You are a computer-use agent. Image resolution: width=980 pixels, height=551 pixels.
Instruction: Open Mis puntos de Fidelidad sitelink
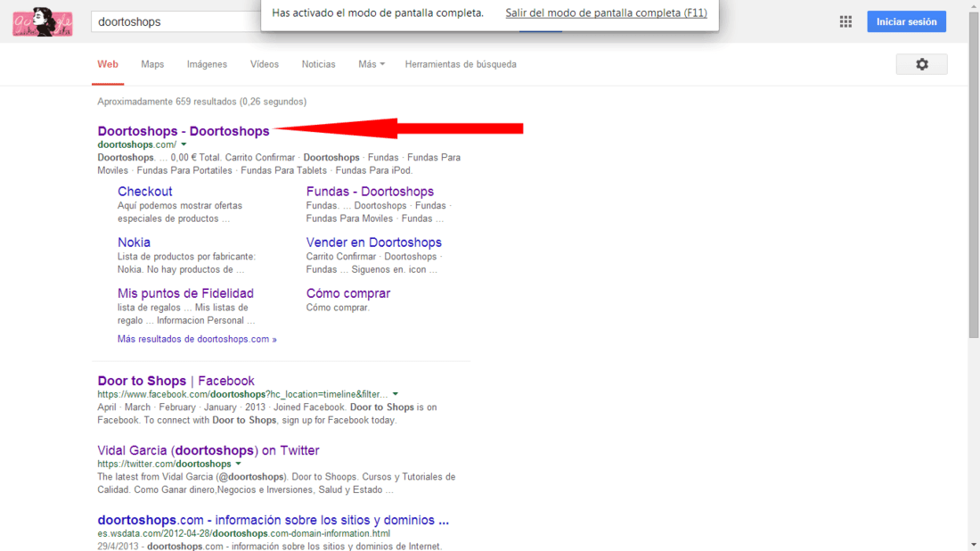point(185,293)
